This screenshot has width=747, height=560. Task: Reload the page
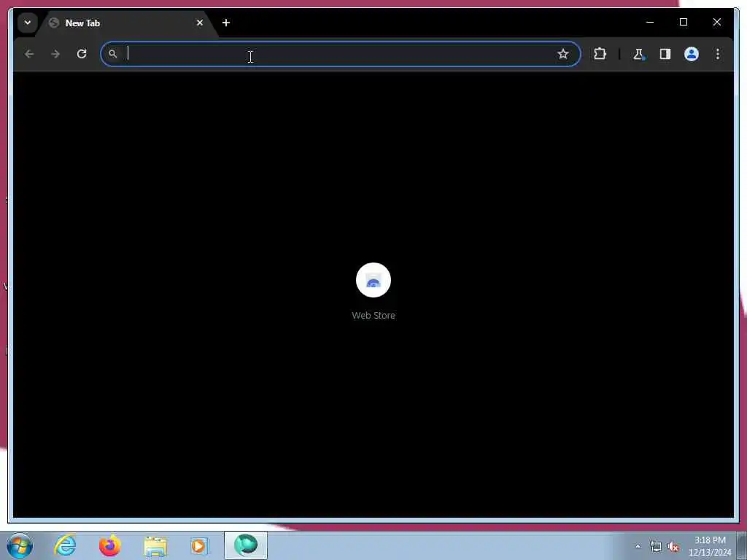tap(82, 54)
